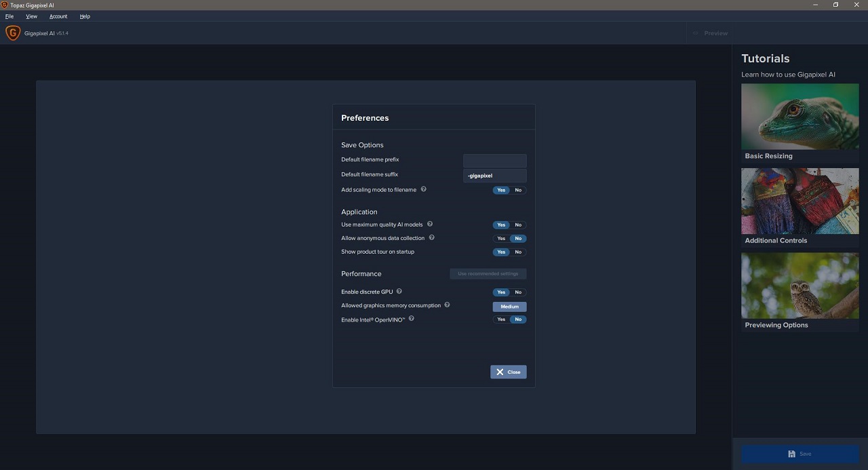This screenshot has height=470, width=868.
Task: Click Use recommended settings button
Action: click(x=488, y=274)
